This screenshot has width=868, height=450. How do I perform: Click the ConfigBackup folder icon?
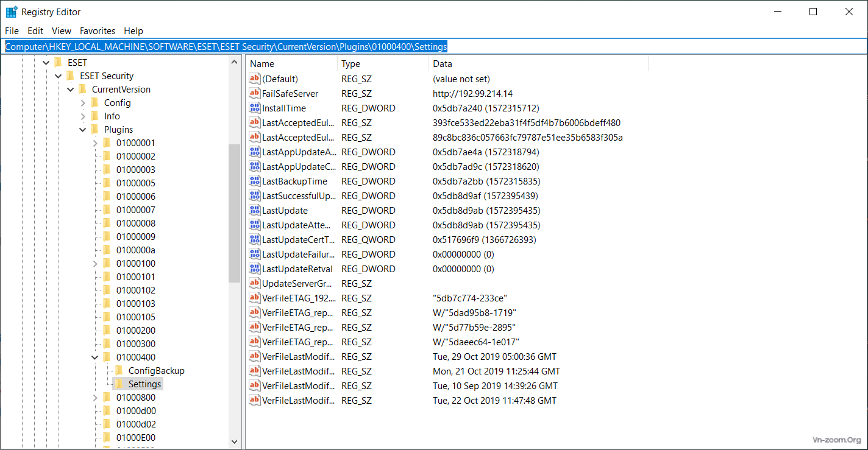click(119, 371)
